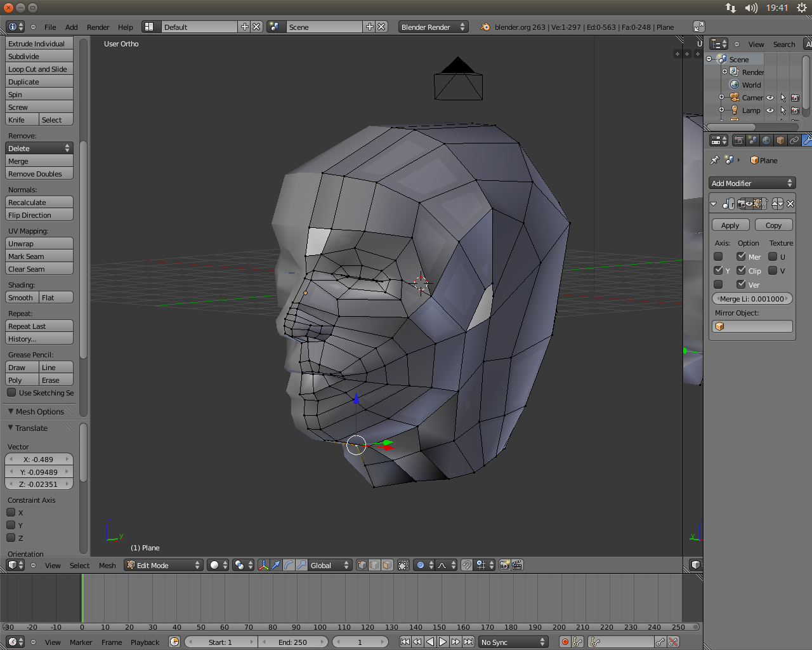Open the World properties tab icon
The image size is (812, 650).
point(766,140)
